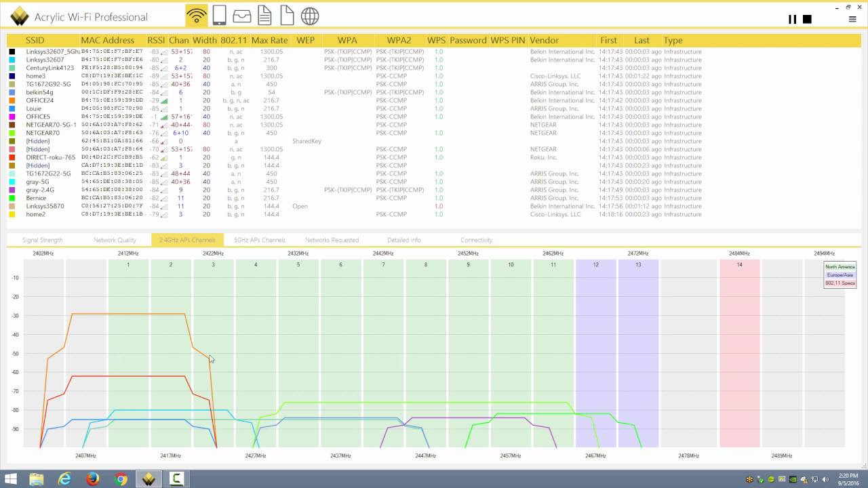Screen dimensions: 868x488
Task: Select the 2.4GHz APs Channels tab
Action: tap(187, 240)
